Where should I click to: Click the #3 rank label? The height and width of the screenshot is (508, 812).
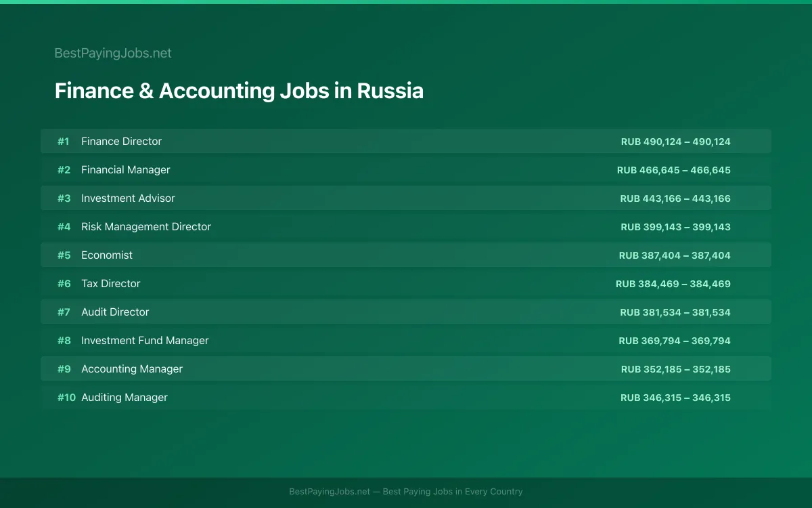click(x=64, y=198)
